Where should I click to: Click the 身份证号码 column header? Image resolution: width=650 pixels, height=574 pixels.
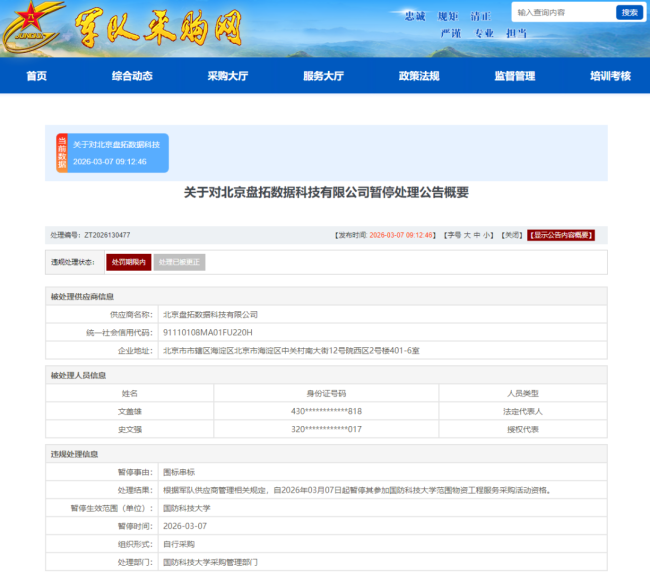coord(326,393)
